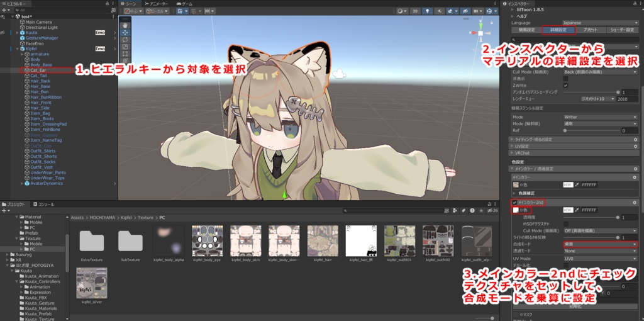Adjust the Ref stencil slider

point(591,131)
